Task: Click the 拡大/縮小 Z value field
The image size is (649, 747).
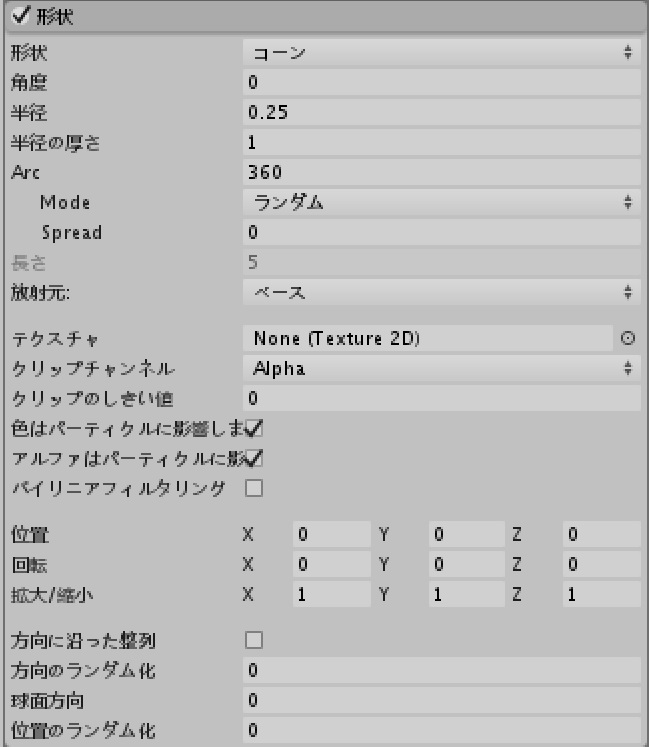Action: pos(600,595)
